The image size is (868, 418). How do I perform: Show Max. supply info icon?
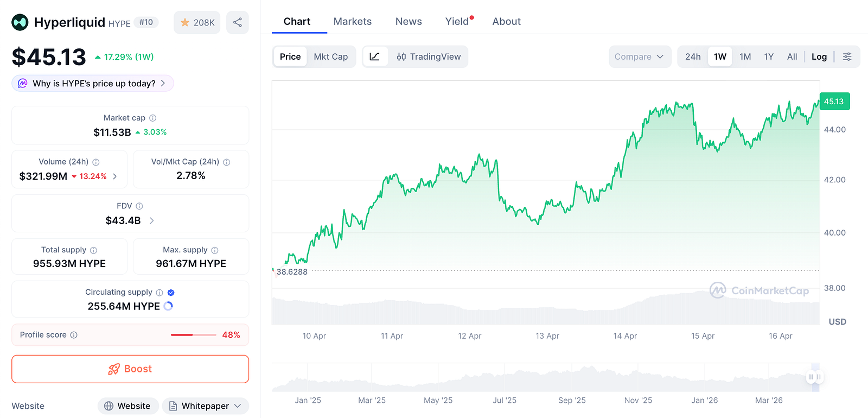[x=215, y=250]
